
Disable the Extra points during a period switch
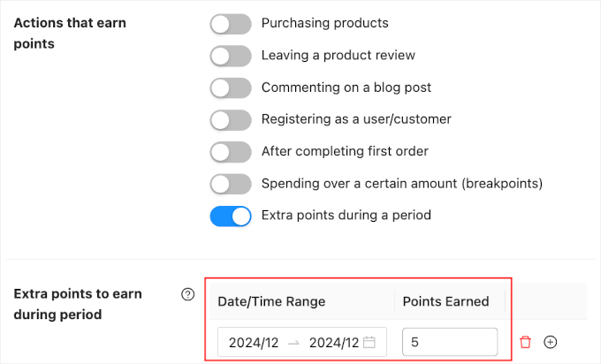point(231,216)
